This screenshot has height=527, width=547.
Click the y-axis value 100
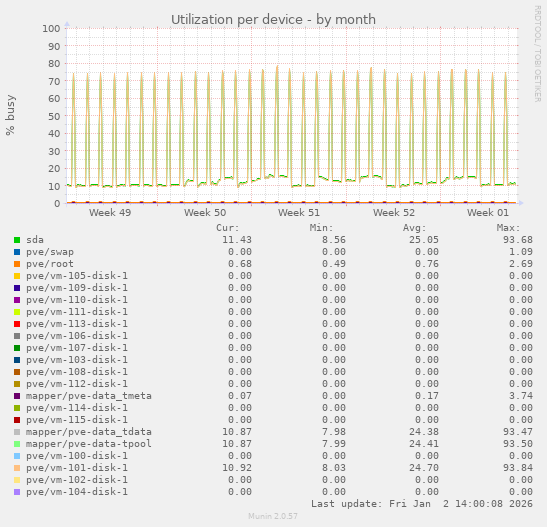click(51, 28)
